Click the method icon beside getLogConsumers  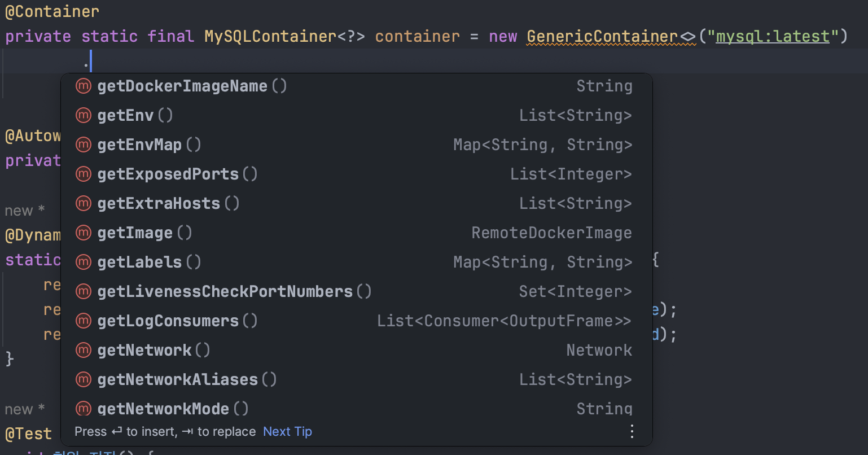84,321
